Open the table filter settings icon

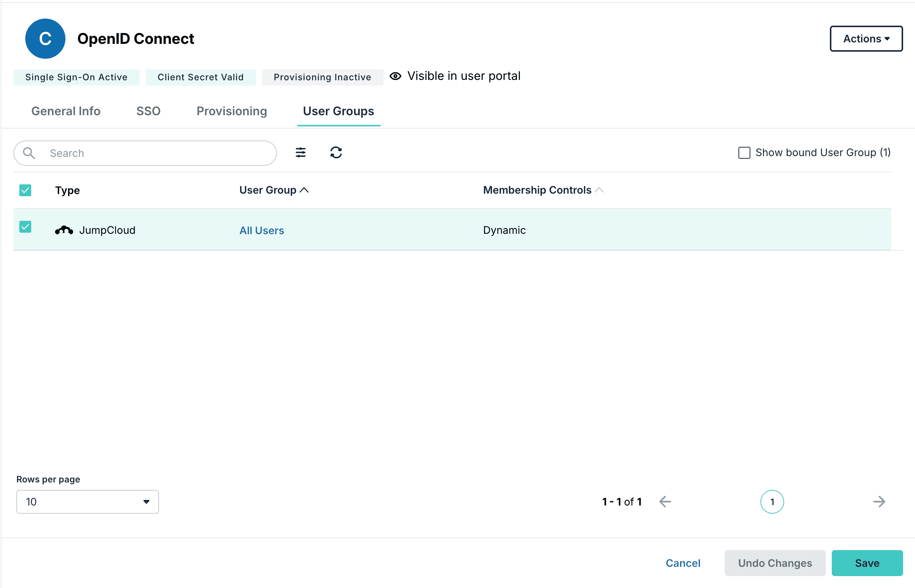[x=300, y=153]
